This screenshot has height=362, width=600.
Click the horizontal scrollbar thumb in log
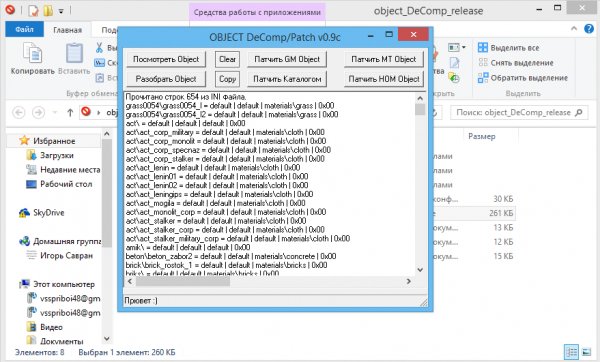pos(183,281)
